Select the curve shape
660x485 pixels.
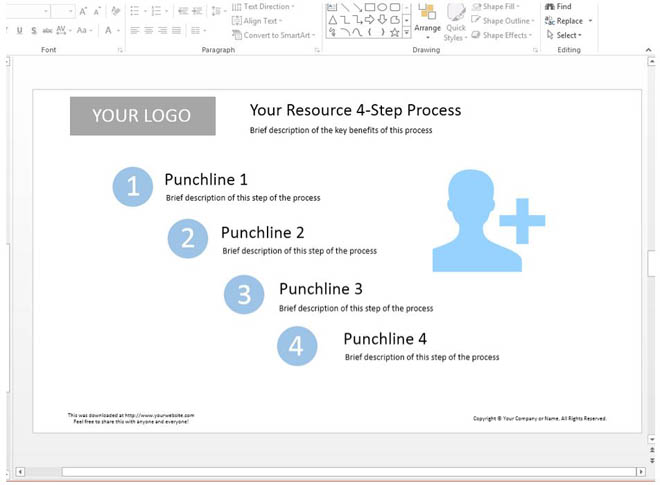[357, 32]
